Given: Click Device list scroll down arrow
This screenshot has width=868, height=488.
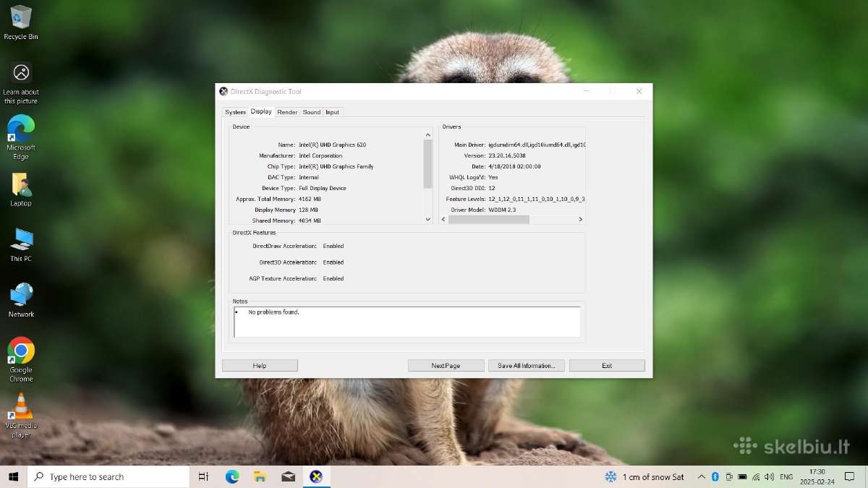Looking at the screenshot, I should (427, 219).
